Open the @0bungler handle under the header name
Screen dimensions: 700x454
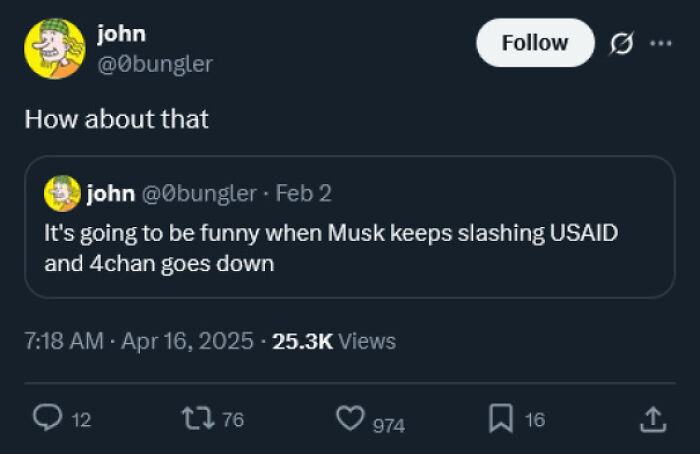coord(154,64)
